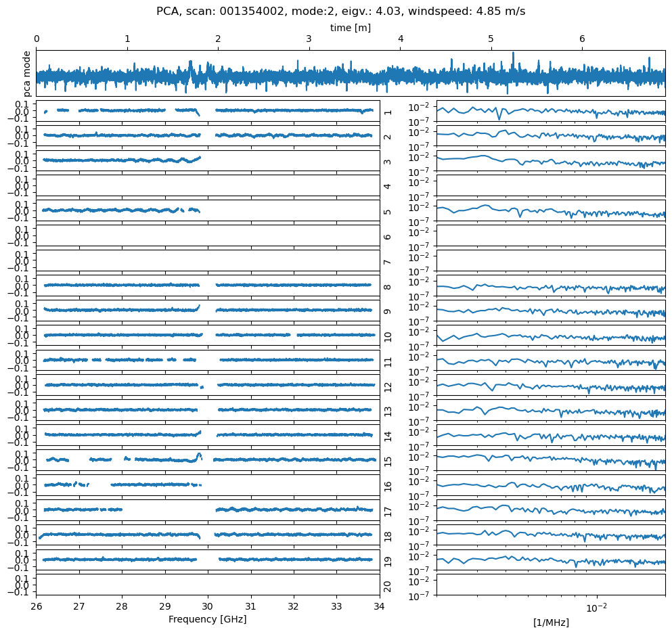Click row label 10 between the panels
The width and height of the screenshot is (672, 634).
click(388, 336)
